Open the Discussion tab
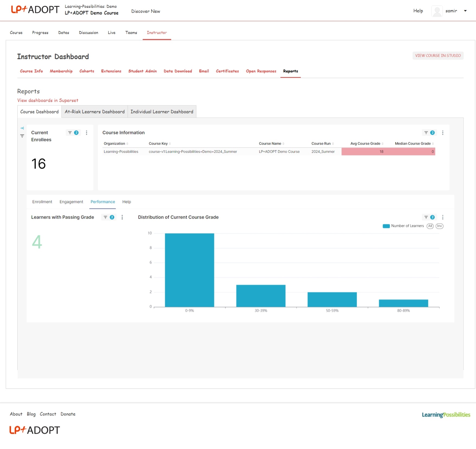 (x=88, y=33)
